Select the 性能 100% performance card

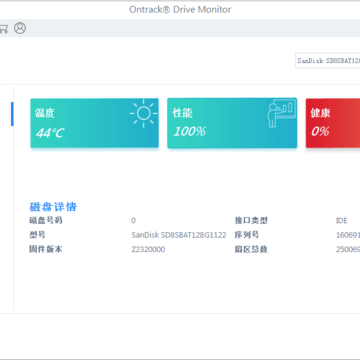pyautogui.click(x=232, y=123)
